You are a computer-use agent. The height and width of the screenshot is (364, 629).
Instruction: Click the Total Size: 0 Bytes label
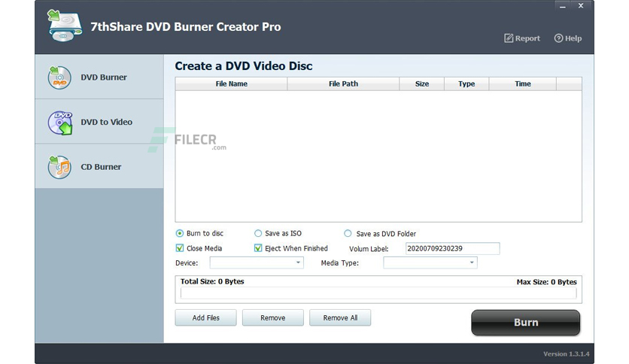tap(212, 281)
